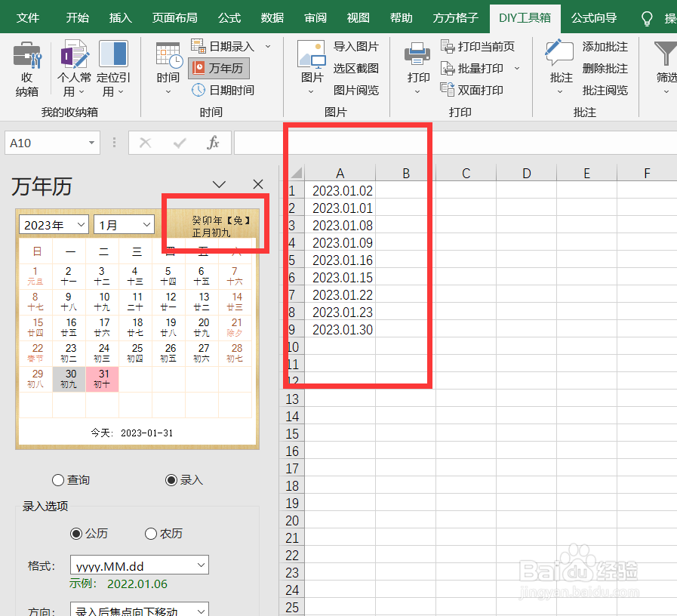Switch to the 公式向导 tab
The image size is (677, 616).
click(x=594, y=18)
